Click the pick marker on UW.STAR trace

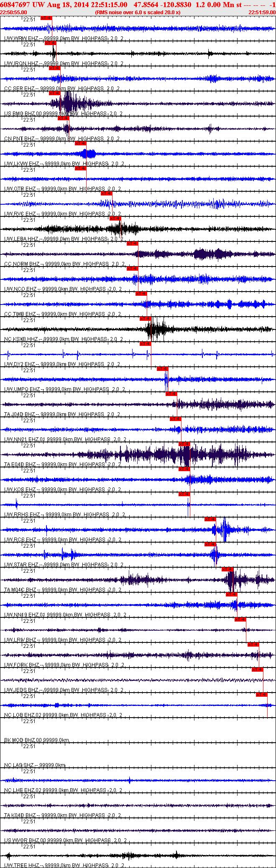[x=210, y=544]
